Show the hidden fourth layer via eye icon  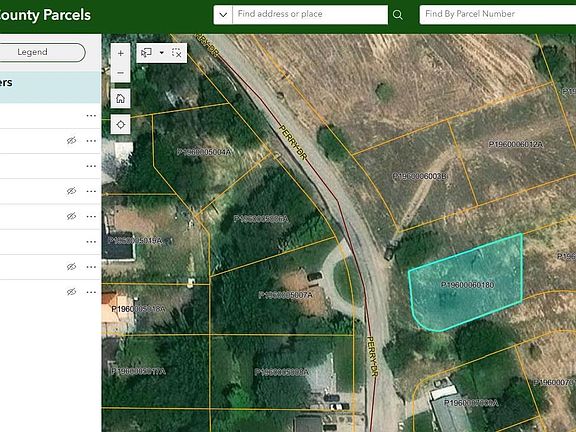coord(71,191)
